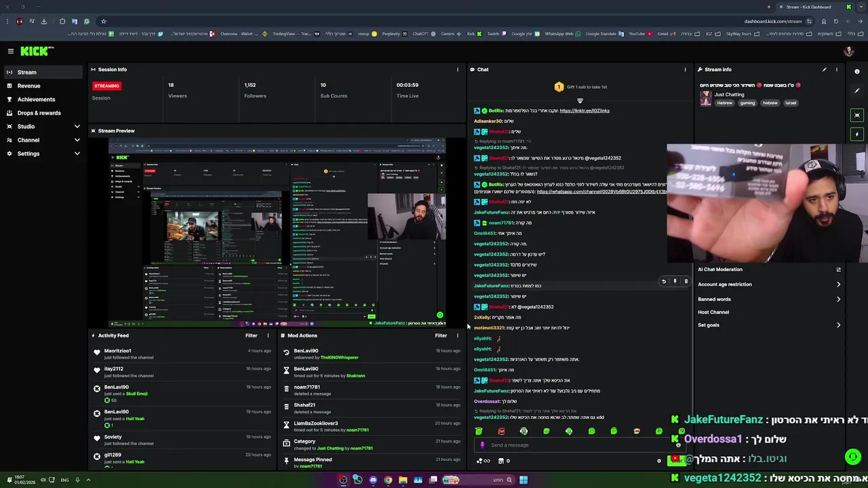The image size is (868, 488).
Task: Open AI Chat Moderation external link icon
Action: click(x=838, y=270)
